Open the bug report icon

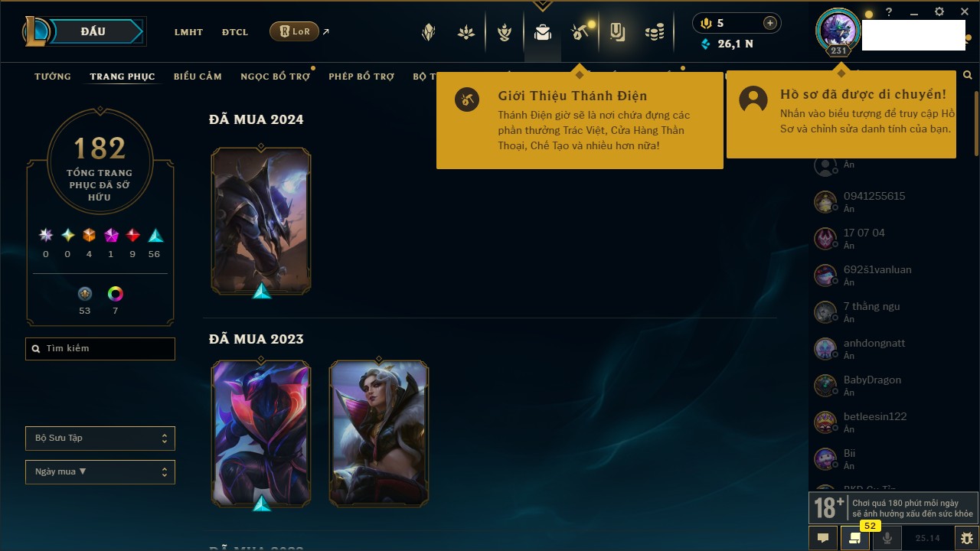pos(967,538)
